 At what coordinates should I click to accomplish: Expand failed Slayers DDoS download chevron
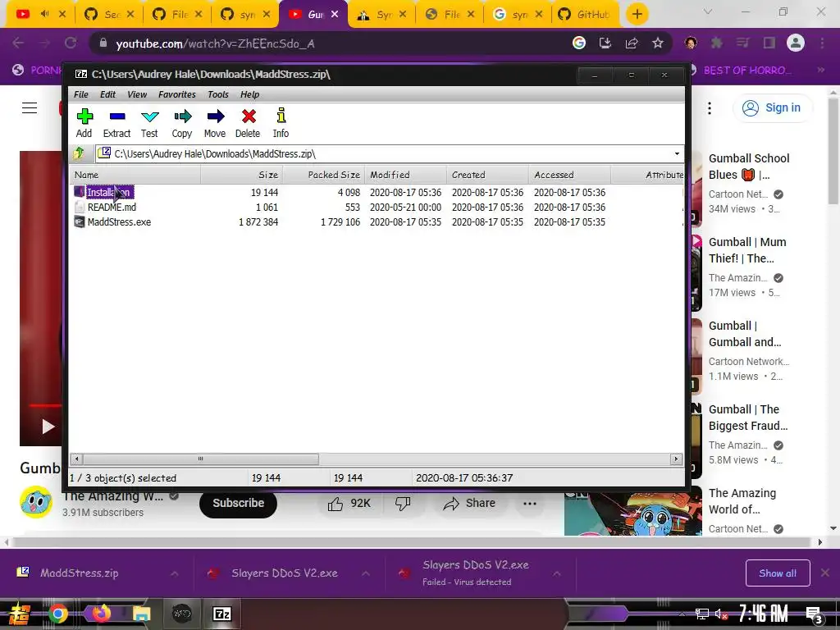pos(557,573)
